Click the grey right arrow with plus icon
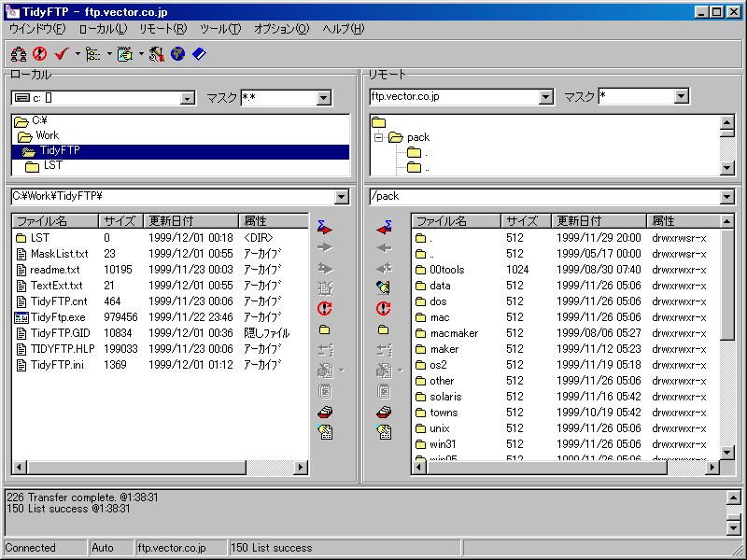The width and height of the screenshot is (747, 560). pos(325,268)
